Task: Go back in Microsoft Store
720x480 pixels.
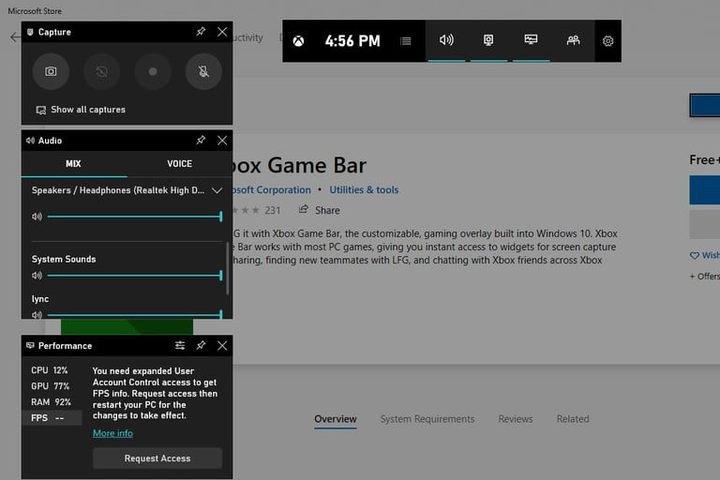Action: coord(15,37)
